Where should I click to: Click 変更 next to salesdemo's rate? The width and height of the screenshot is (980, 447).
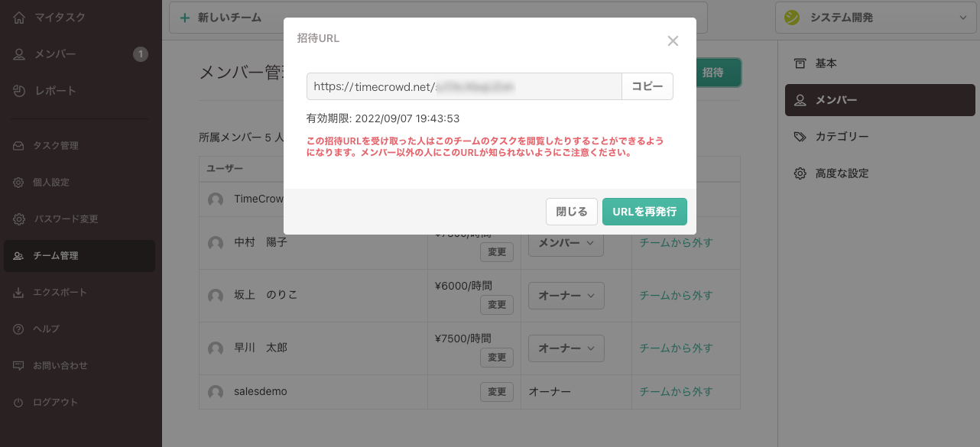click(496, 391)
